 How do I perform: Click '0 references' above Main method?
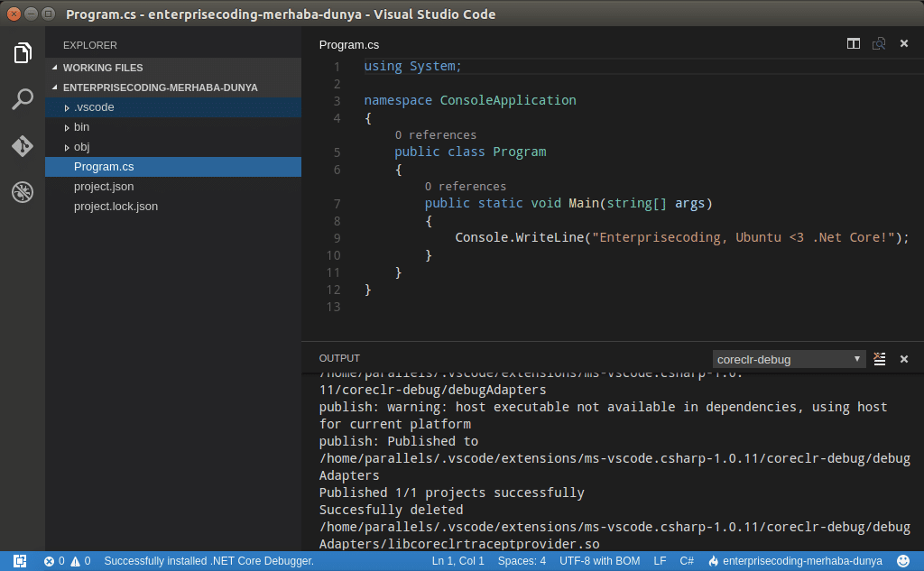point(466,186)
